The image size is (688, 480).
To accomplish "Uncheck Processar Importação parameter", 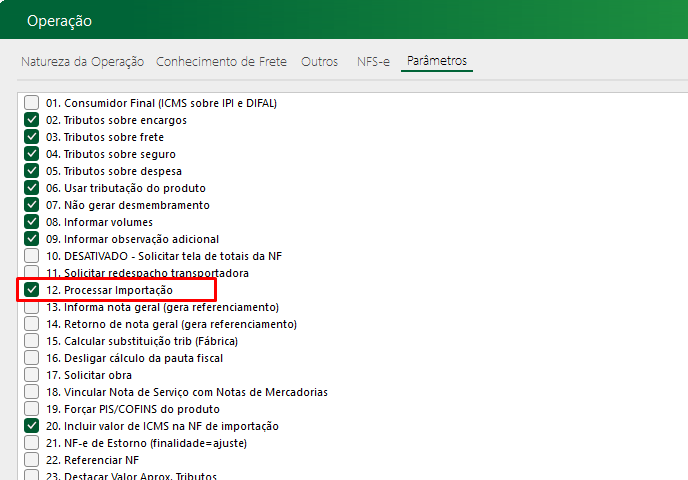I will 32,290.
